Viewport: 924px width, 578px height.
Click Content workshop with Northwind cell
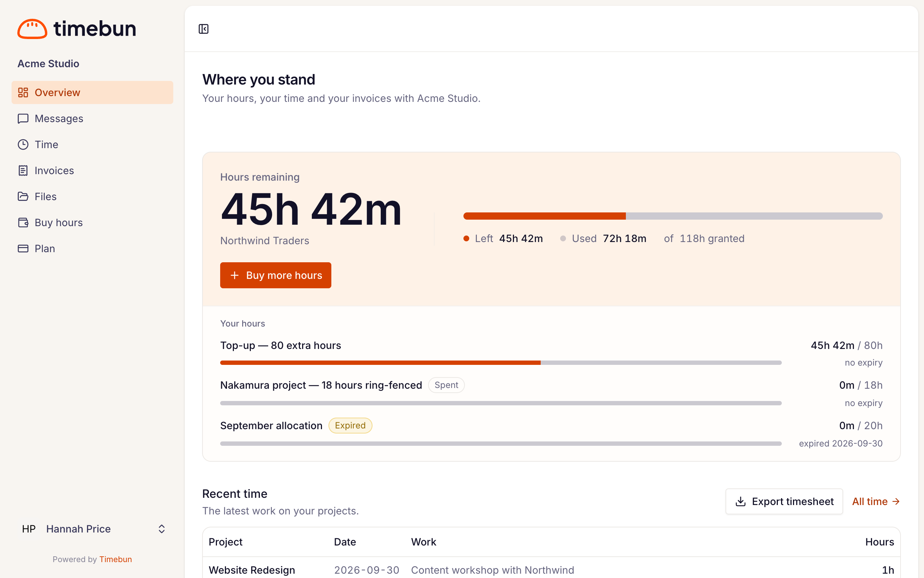(493, 570)
